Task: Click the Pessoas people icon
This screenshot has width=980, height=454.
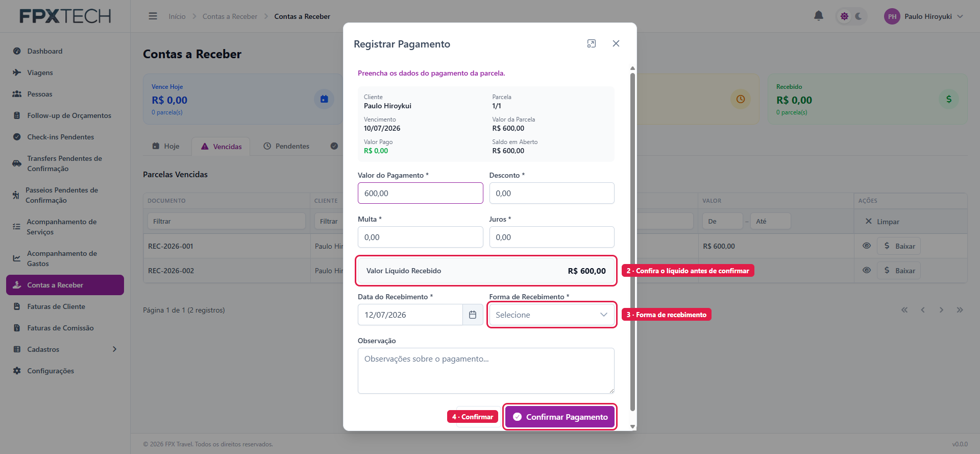Action: [x=17, y=94]
